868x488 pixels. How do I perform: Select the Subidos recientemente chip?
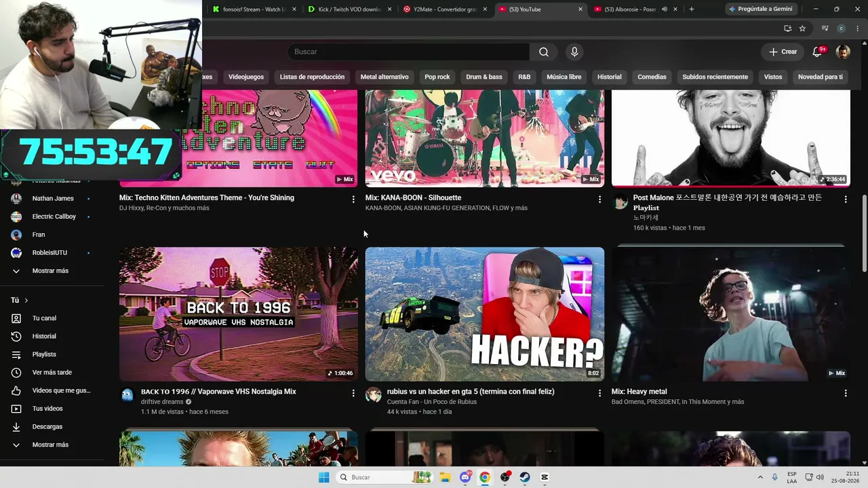[x=715, y=77]
